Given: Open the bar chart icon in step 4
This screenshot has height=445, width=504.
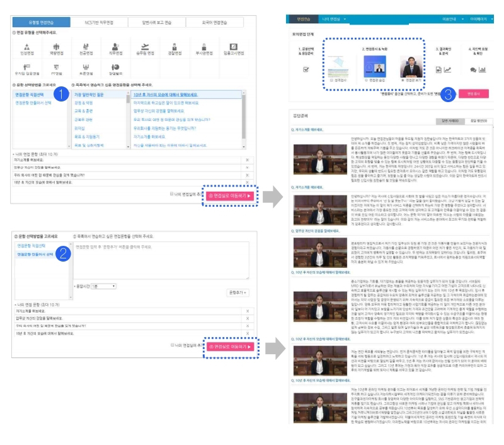Looking at the screenshot, I should [x=482, y=70].
